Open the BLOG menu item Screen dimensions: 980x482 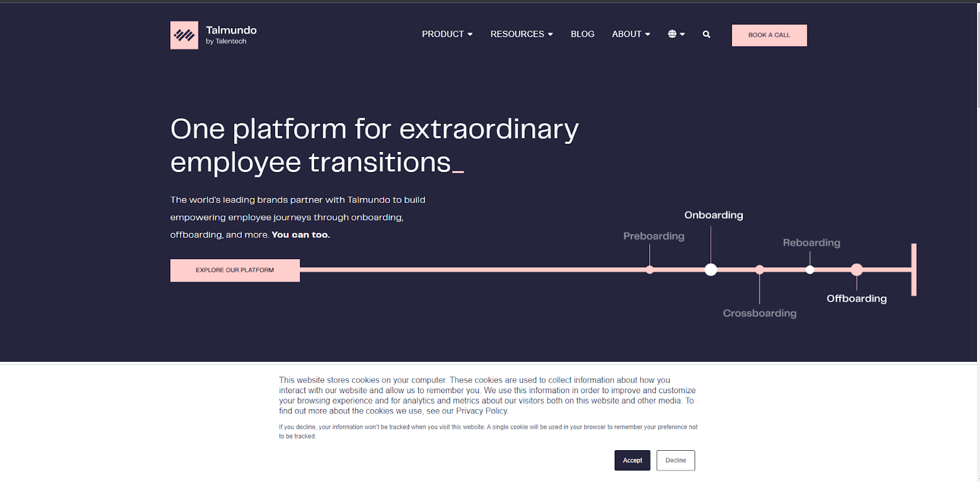[582, 34]
